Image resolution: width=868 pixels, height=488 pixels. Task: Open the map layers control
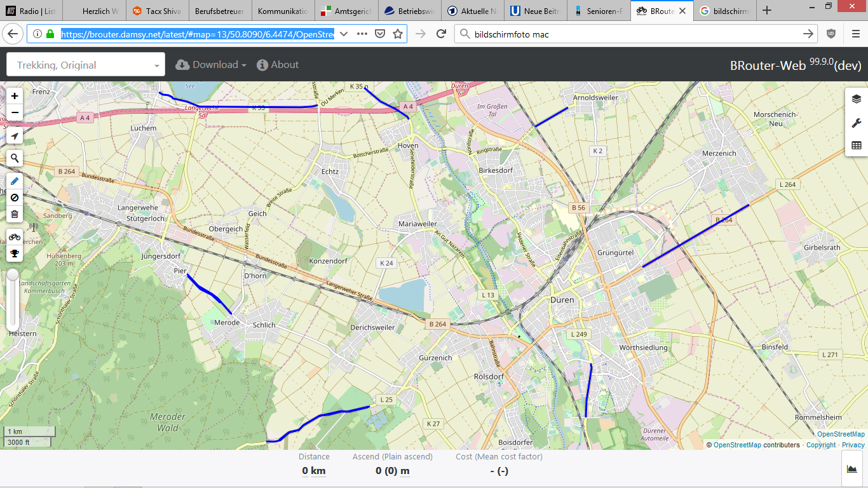(x=856, y=98)
